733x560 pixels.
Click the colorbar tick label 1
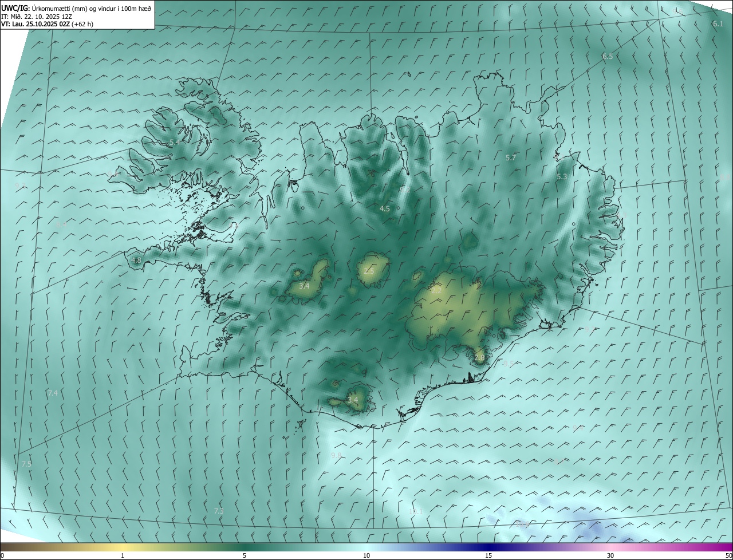coord(123,555)
